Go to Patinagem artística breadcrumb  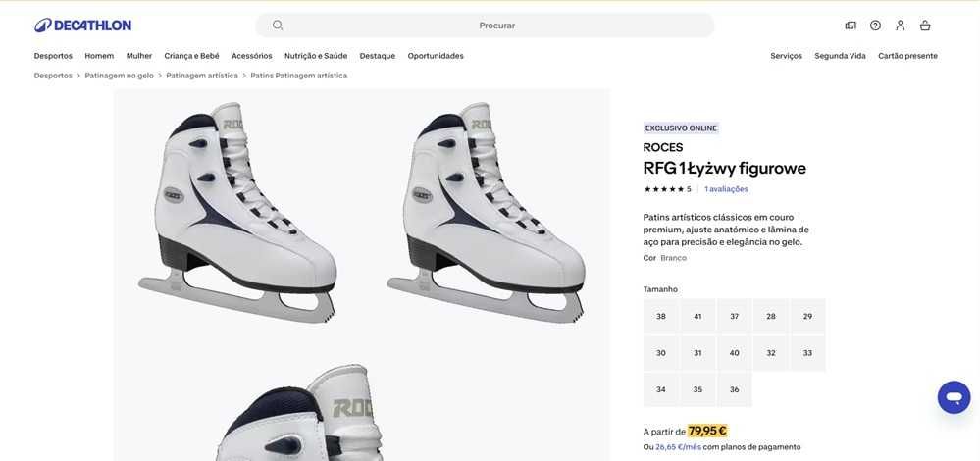tap(202, 76)
